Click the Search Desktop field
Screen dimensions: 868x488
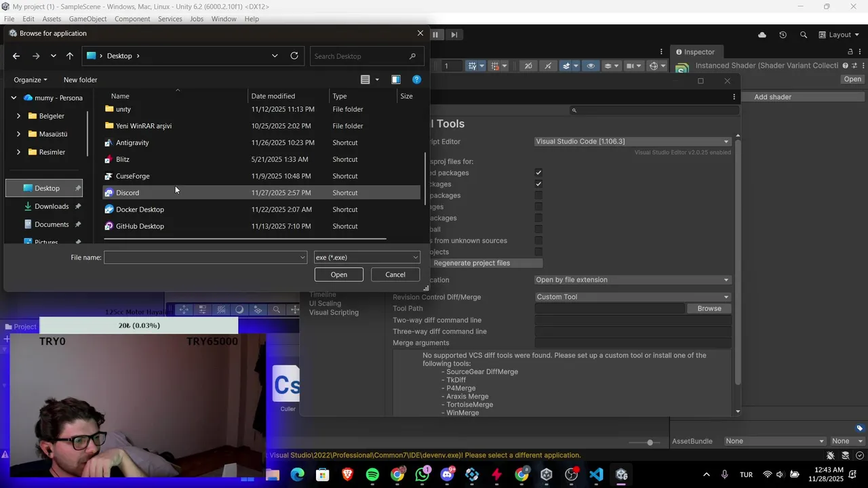[367, 56]
